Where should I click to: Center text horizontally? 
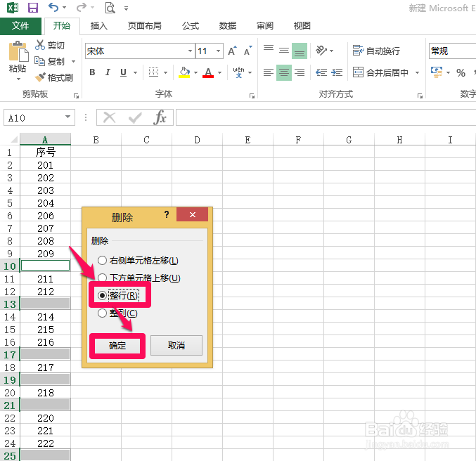click(284, 72)
